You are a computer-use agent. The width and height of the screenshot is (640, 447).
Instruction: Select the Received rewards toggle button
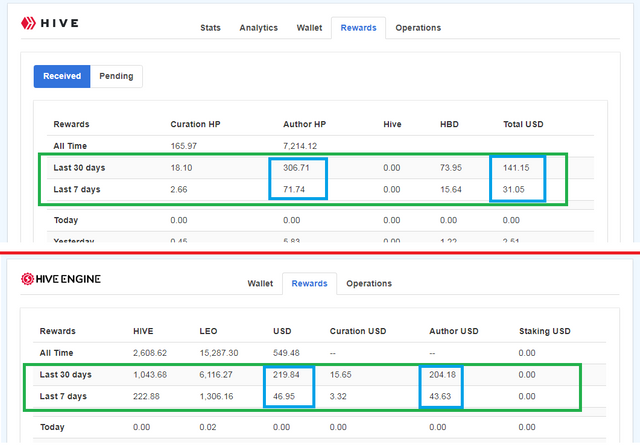62,76
